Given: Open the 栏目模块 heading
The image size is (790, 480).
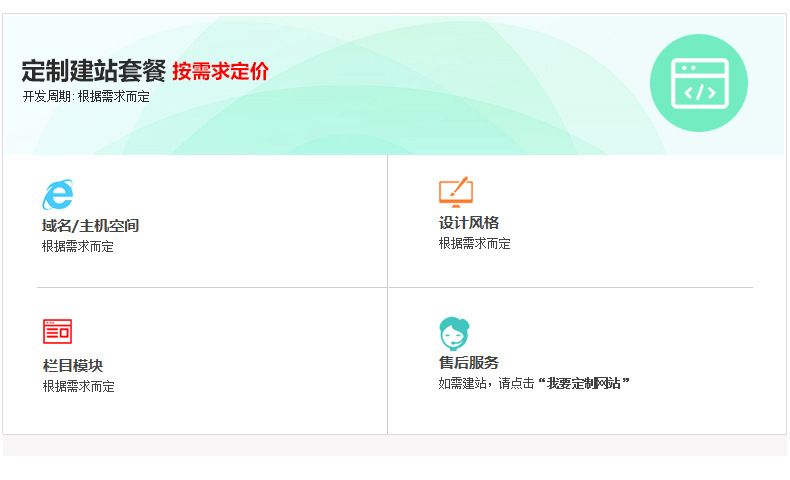Looking at the screenshot, I should 72,366.
